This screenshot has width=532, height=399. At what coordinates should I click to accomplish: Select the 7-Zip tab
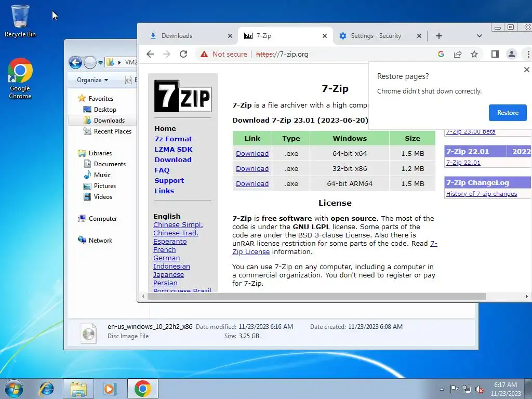285,36
